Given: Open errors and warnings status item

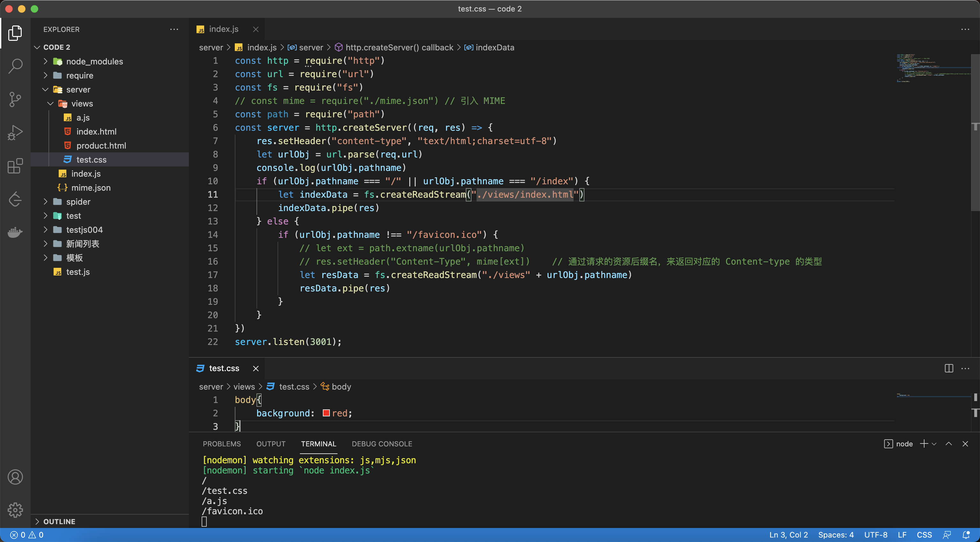Looking at the screenshot, I should click(26, 535).
